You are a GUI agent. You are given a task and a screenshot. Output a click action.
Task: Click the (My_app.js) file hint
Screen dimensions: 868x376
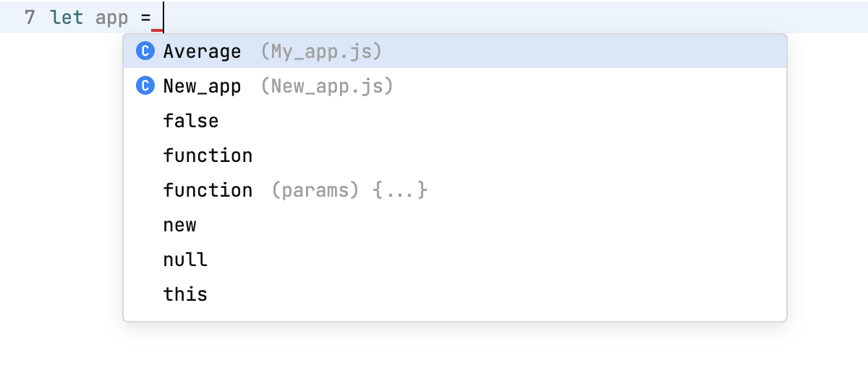click(321, 51)
